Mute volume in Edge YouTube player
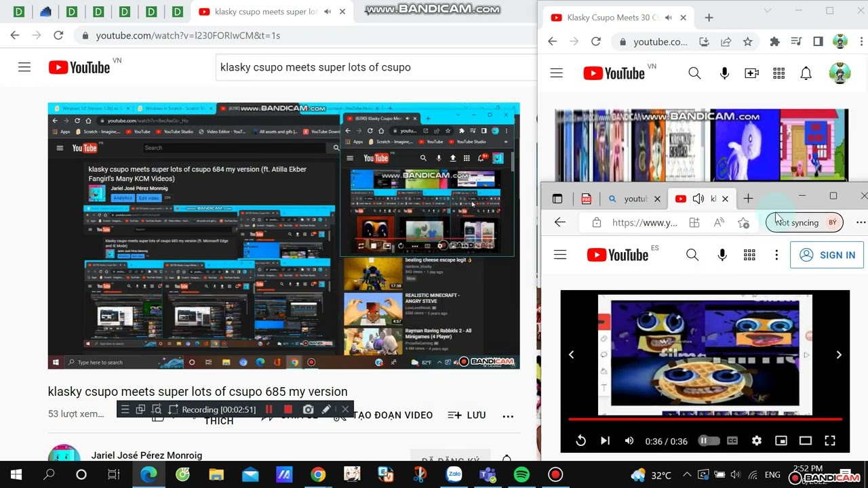Screen dimensions: 868x488 pos(629,441)
